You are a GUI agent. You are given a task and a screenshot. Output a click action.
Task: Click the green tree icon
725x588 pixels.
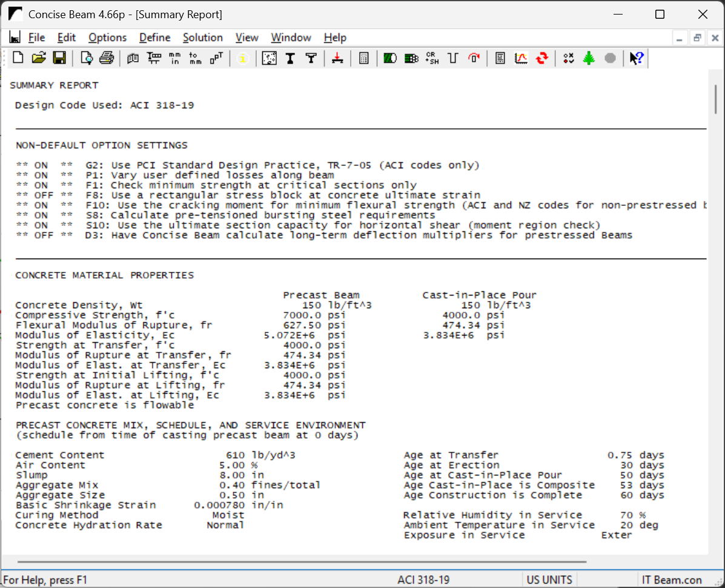pos(589,58)
